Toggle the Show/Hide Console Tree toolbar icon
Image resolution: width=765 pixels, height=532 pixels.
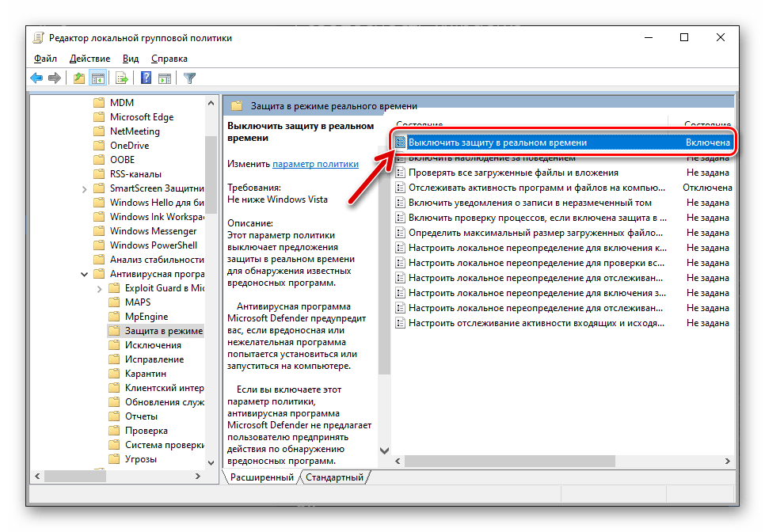pyautogui.click(x=98, y=78)
